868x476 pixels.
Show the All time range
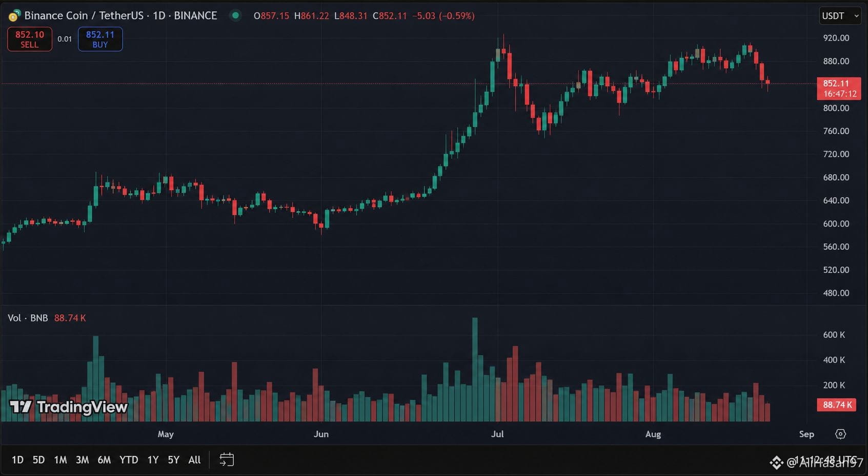click(194, 460)
